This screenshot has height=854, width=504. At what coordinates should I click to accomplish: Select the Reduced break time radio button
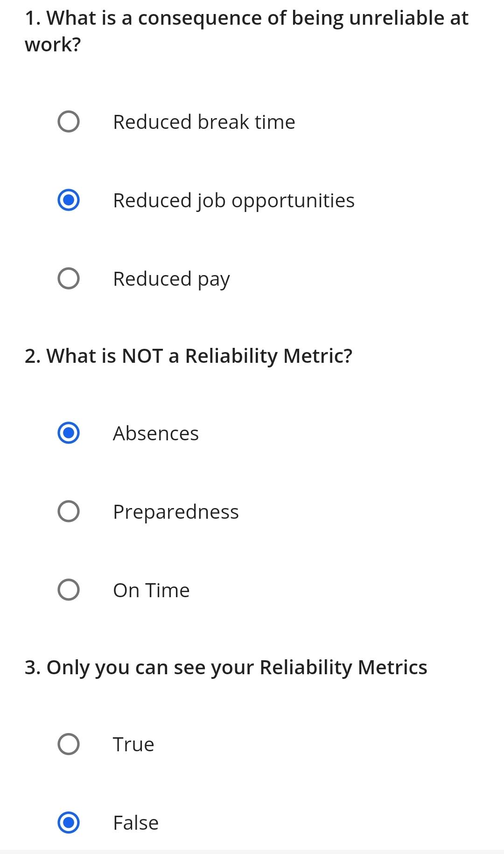click(69, 122)
